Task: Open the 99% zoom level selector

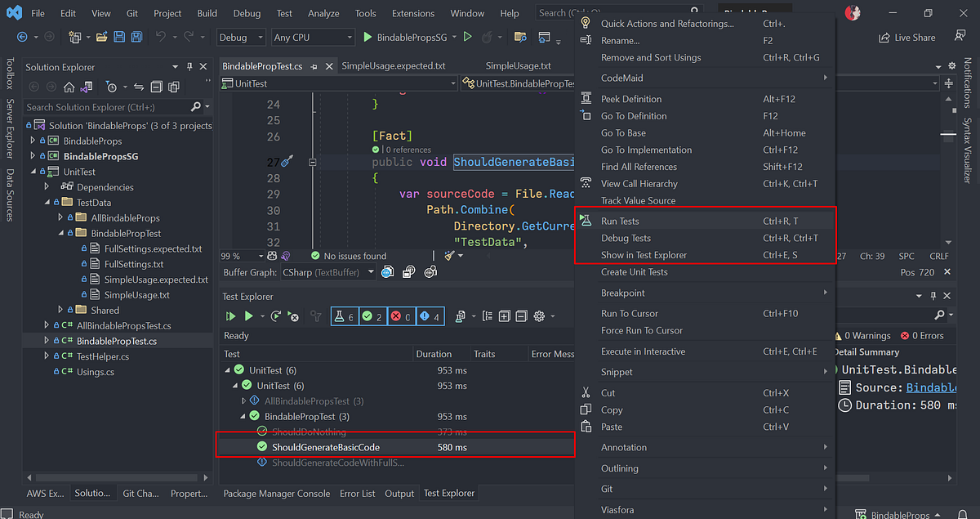Action: [239, 255]
